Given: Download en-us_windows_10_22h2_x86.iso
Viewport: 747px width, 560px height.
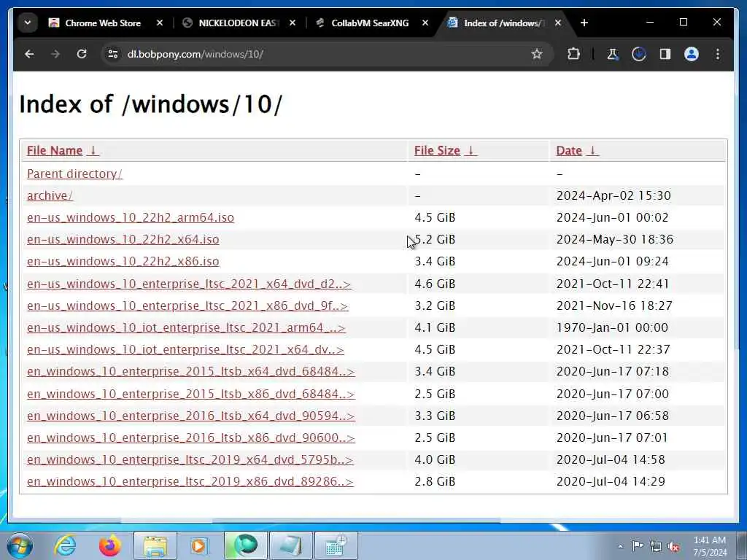Looking at the screenshot, I should pyautogui.click(x=123, y=262).
